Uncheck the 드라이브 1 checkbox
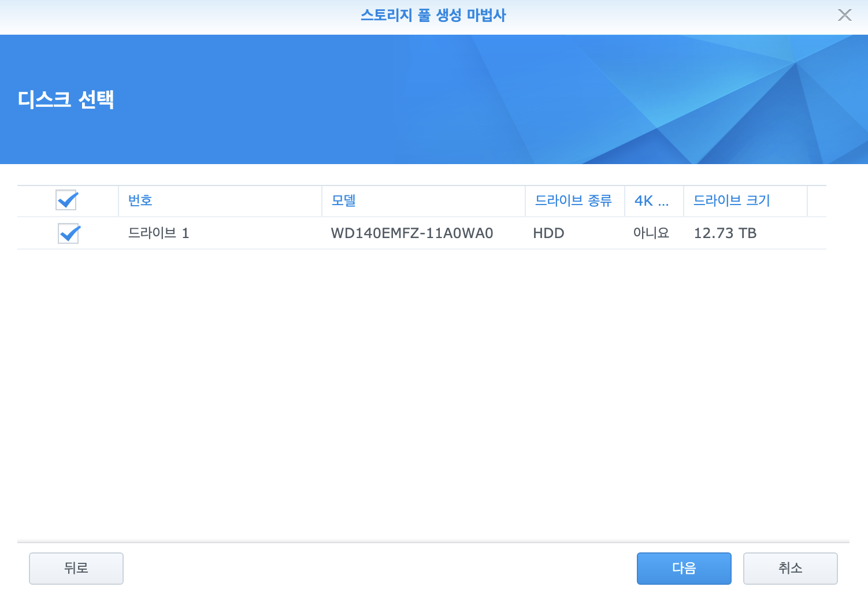Screen dimensions: 868x594 [69, 233]
